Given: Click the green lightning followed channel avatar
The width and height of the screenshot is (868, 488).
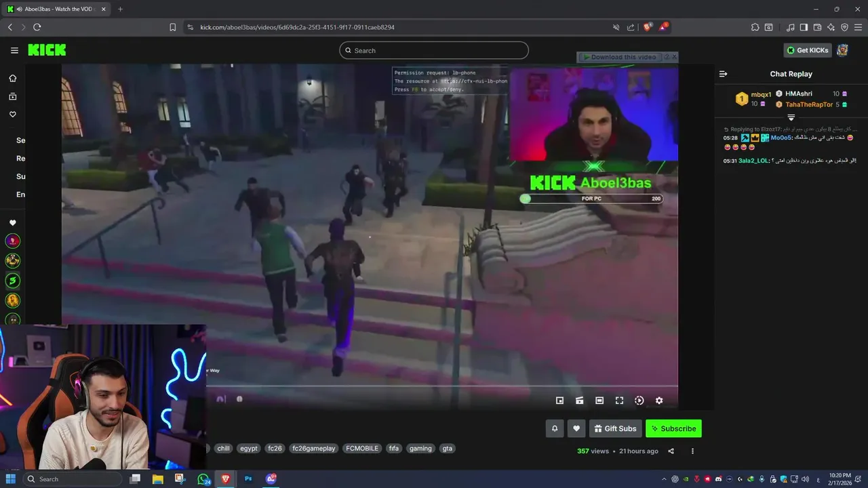Looking at the screenshot, I should pyautogui.click(x=12, y=280).
